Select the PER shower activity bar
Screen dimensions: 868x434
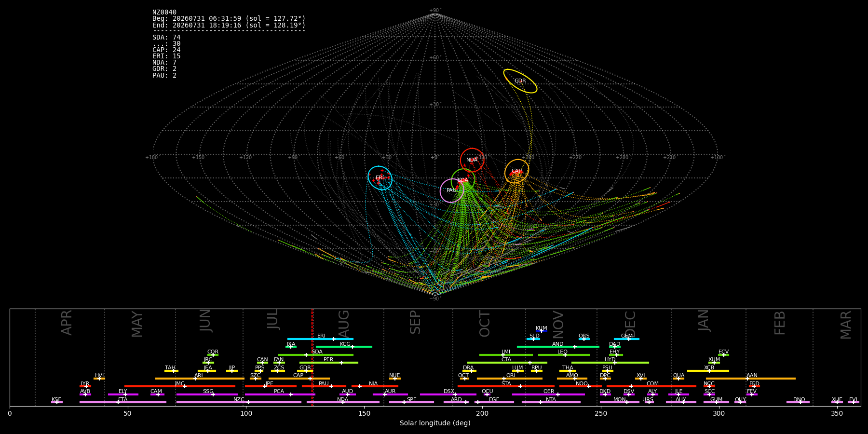pyautogui.click(x=329, y=363)
